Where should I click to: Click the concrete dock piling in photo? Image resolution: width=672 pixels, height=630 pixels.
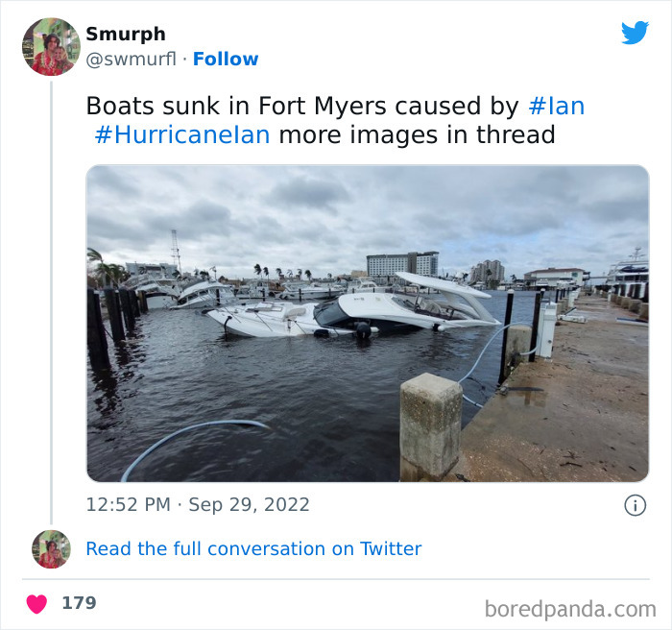[431, 426]
